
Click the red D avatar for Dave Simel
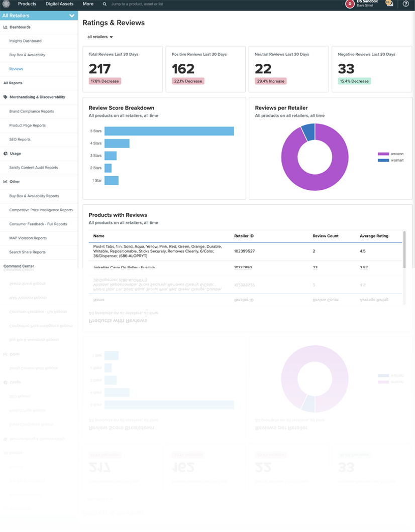click(350, 4)
